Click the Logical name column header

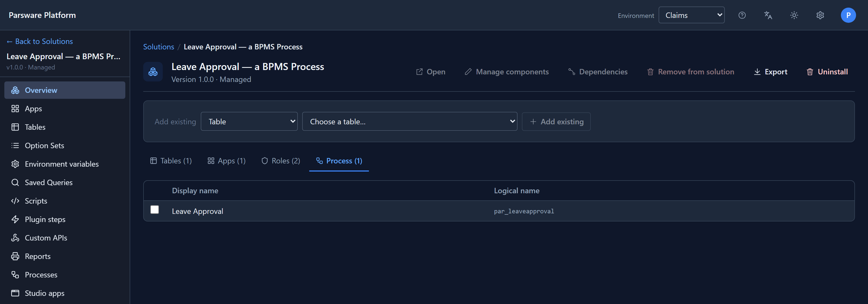tap(516, 191)
